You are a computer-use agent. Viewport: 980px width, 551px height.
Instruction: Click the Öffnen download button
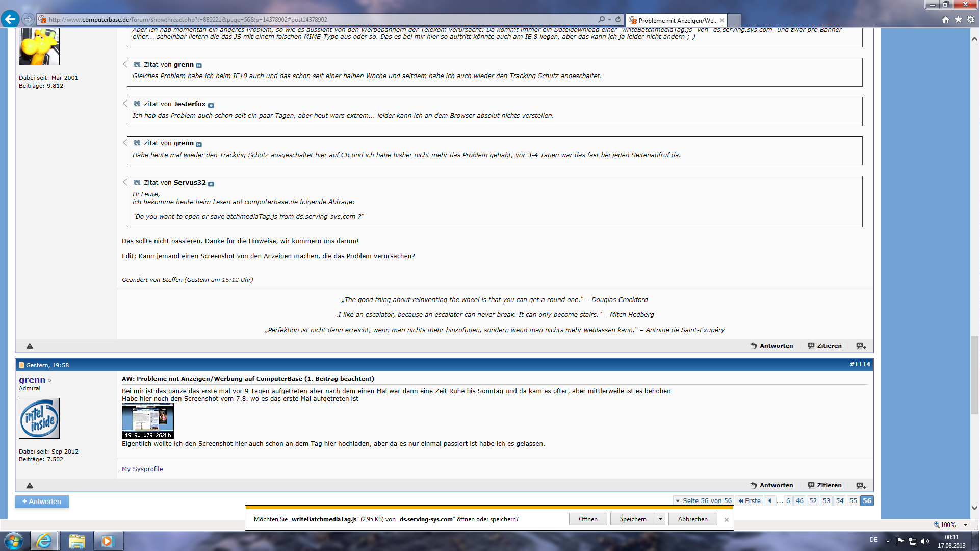pyautogui.click(x=588, y=519)
